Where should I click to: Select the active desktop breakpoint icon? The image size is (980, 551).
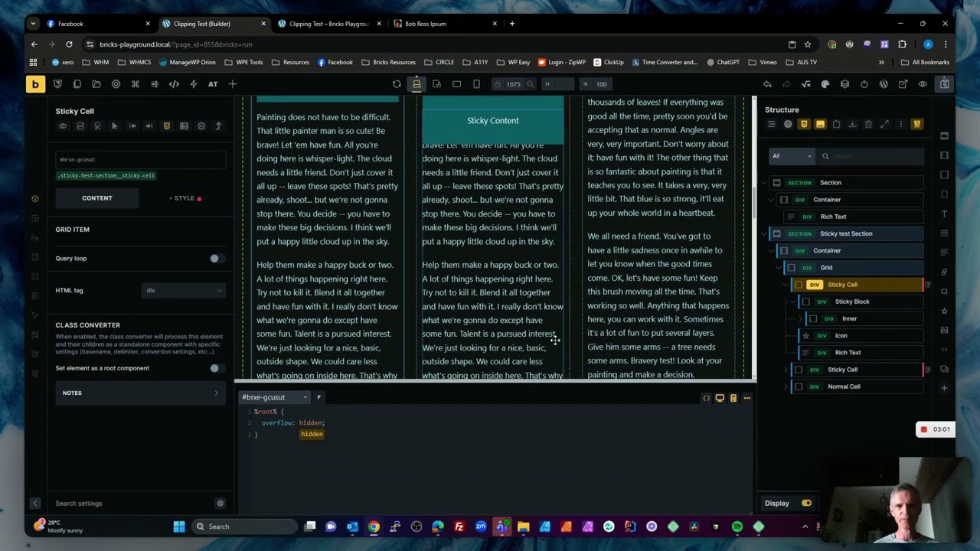point(416,84)
